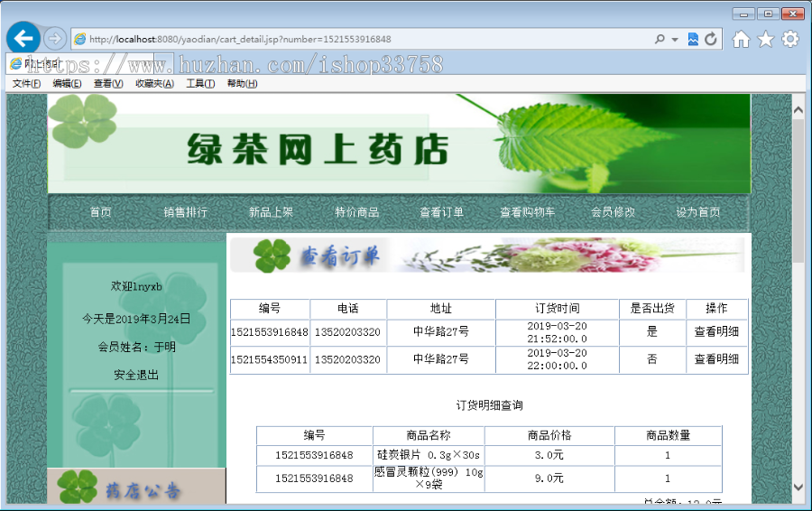Click the 2019-03-20 22:00:00.0 time cell
Viewport: 812px width, 511px height.
tap(558, 359)
